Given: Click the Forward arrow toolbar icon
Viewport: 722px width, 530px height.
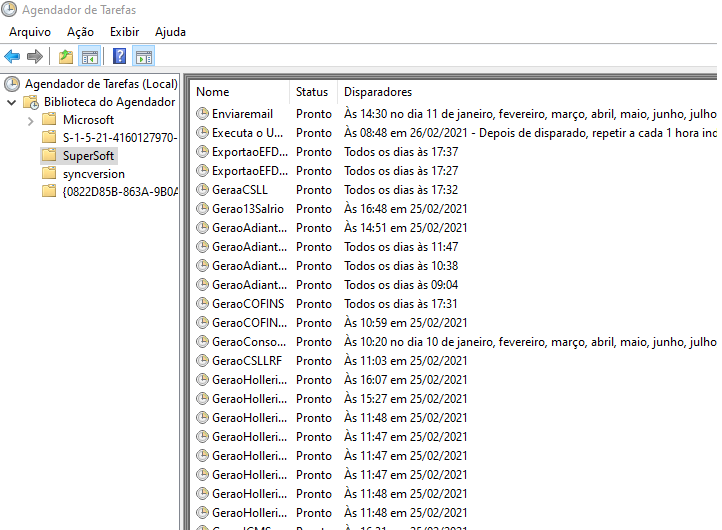Looking at the screenshot, I should coord(35,57).
